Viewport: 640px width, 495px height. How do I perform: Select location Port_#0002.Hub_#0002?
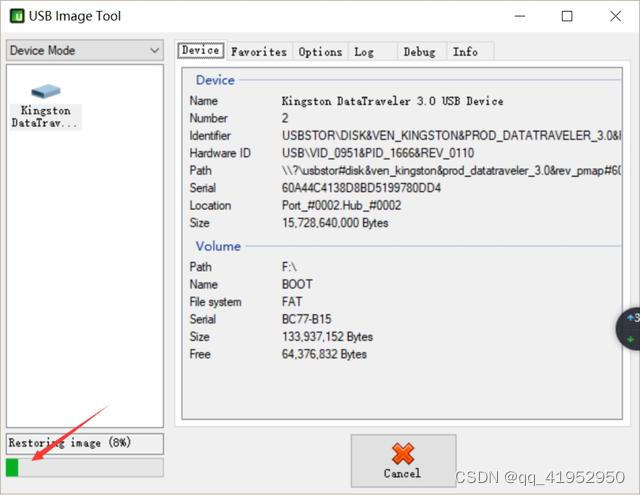pyautogui.click(x=342, y=205)
